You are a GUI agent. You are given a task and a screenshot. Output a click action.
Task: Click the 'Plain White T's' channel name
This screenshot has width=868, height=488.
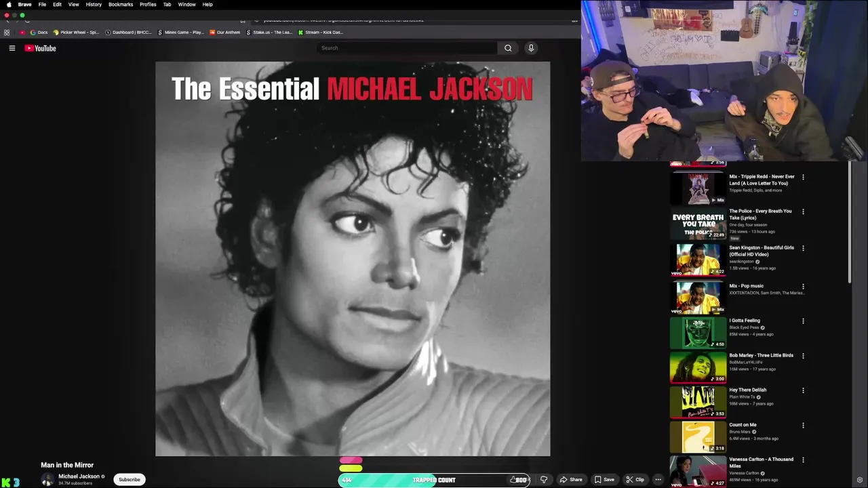[742, 397]
